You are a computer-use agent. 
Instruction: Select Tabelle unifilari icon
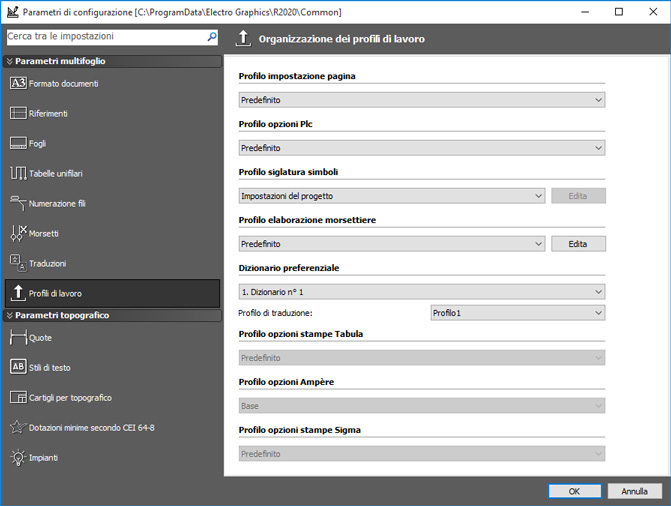click(18, 173)
